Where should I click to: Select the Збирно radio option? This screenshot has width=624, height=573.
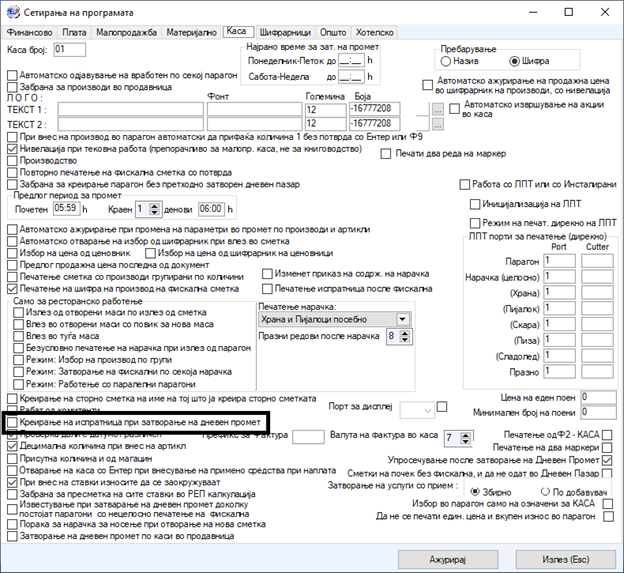coord(475,492)
